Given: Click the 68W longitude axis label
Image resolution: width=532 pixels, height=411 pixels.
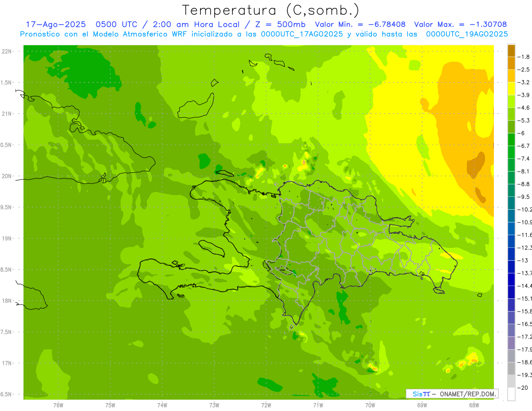Looking at the screenshot, I should (474, 405).
